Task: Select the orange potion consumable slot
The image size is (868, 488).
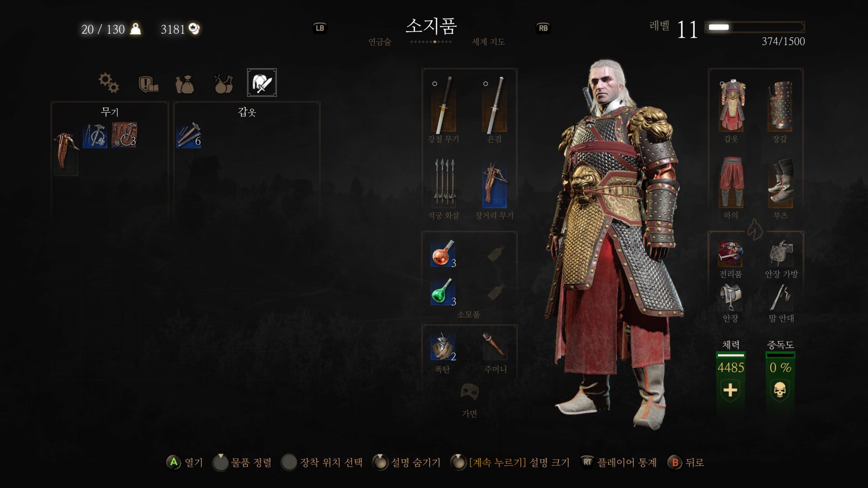Action: point(443,253)
